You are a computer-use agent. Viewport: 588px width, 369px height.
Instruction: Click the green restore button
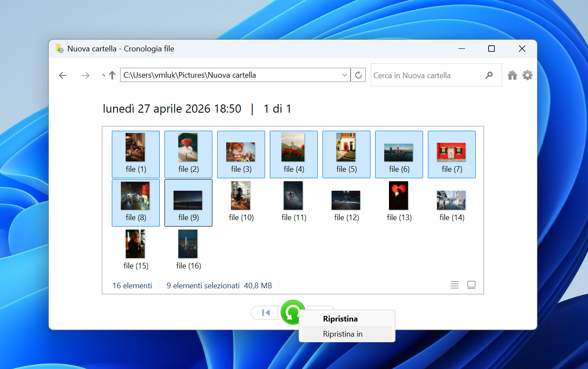tap(293, 312)
